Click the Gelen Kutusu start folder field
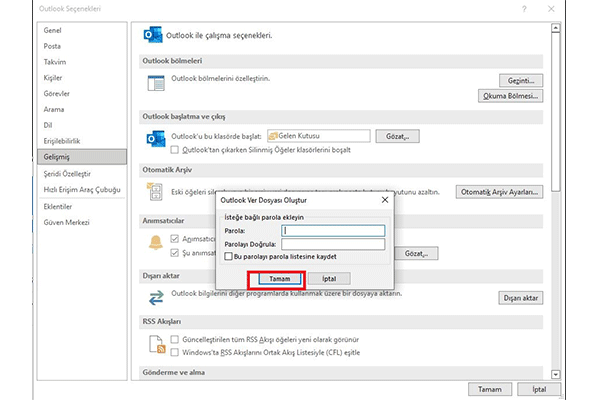The image size is (600, 400). click(319, 136)
